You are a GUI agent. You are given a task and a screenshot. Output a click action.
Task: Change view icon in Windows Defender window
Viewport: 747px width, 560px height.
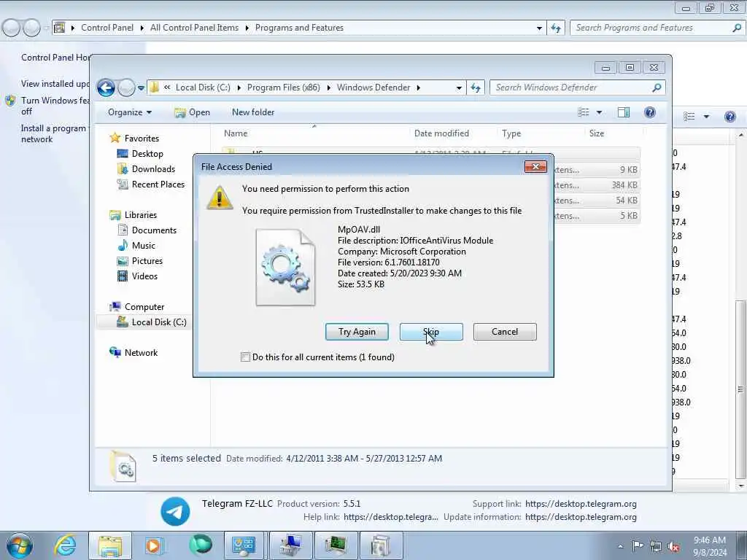click(x=584, y=112)
